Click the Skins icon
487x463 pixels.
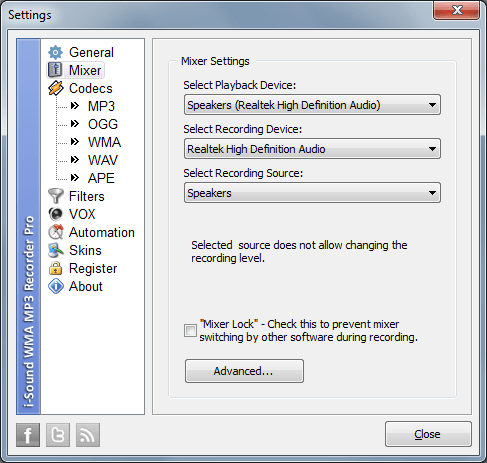coord(55,250)
